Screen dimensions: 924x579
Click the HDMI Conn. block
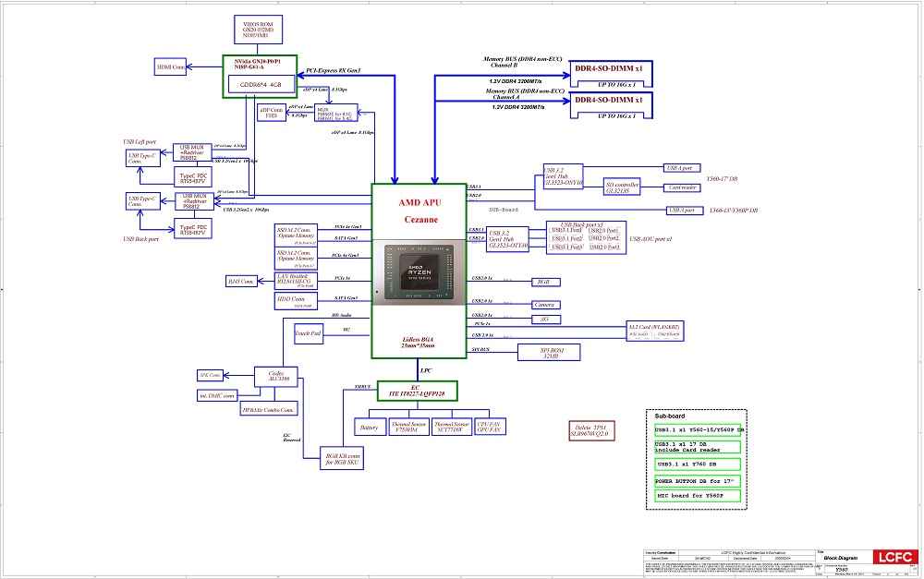coord(170,66)
